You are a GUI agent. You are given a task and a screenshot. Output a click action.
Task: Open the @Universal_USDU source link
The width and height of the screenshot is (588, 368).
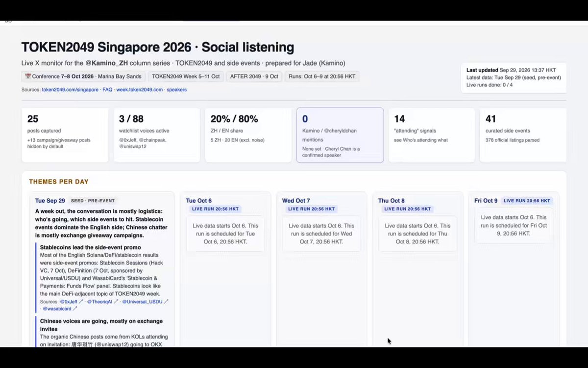tap(146, 302)
